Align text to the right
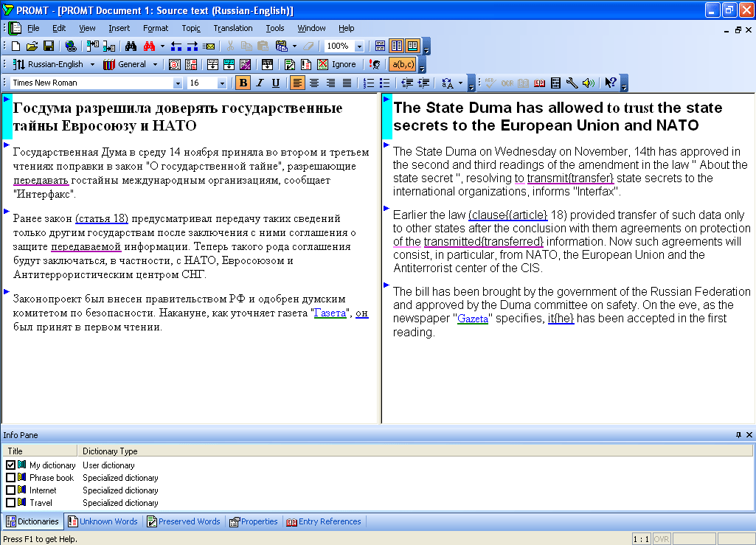 [x=330, y=83]
